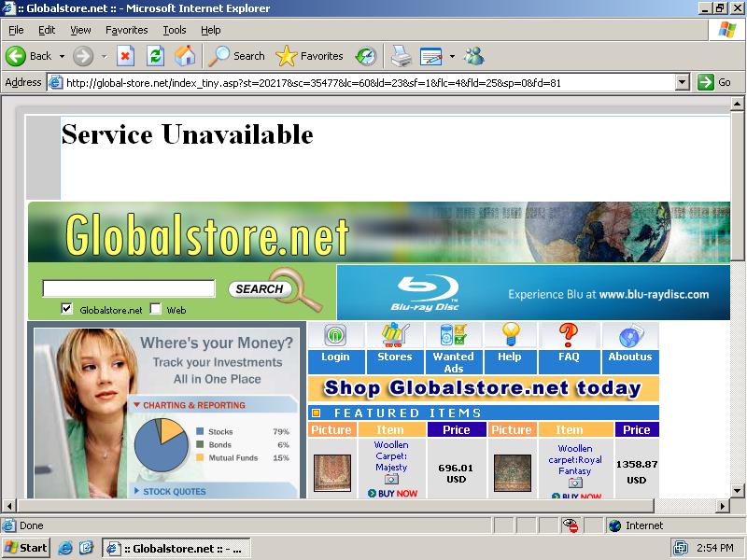Click the vertical scrollbar down arrow
The width and height of the screenshot is (747, 560).
click(737, 491)
